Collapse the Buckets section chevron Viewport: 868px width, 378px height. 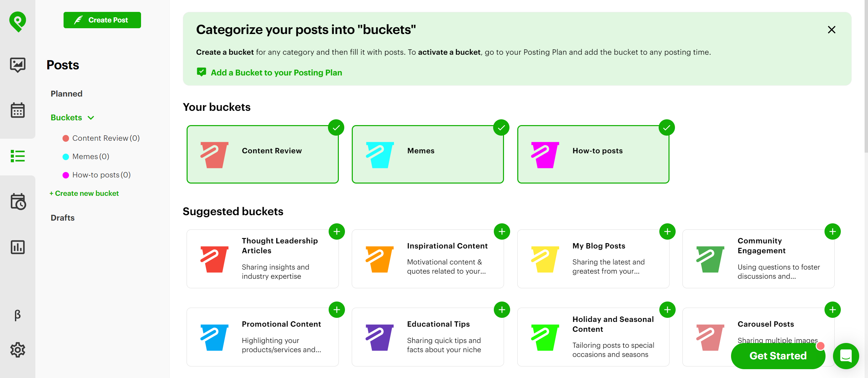[x=90, y=118]
